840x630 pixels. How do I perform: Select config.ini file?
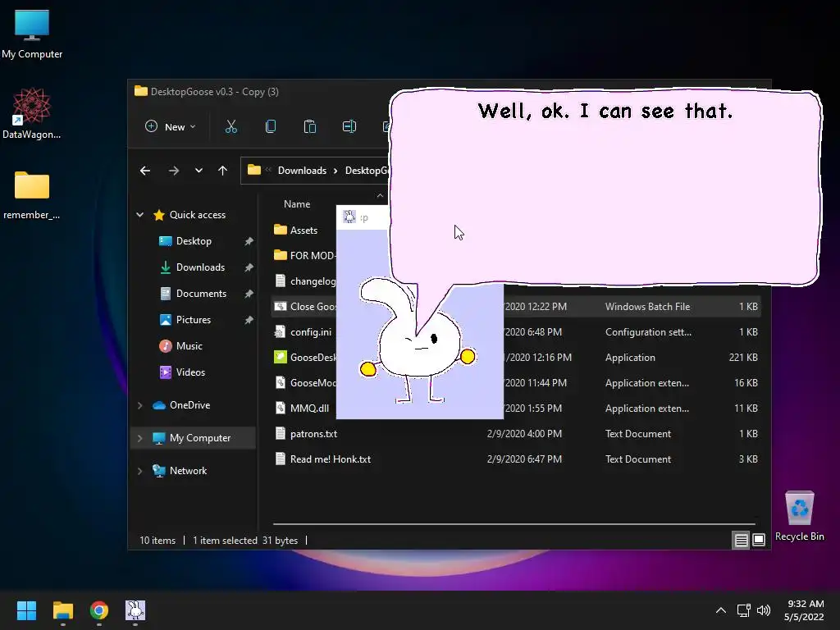point(305,332)
